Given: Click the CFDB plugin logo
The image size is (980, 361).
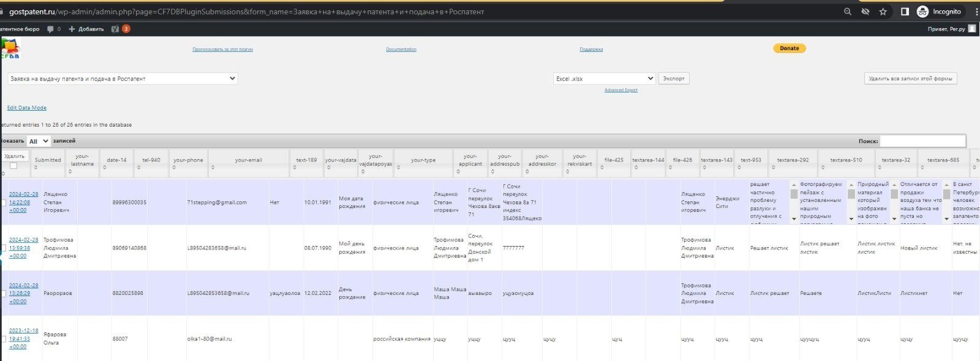Looking at the screenshot, I should pos(10,48).
